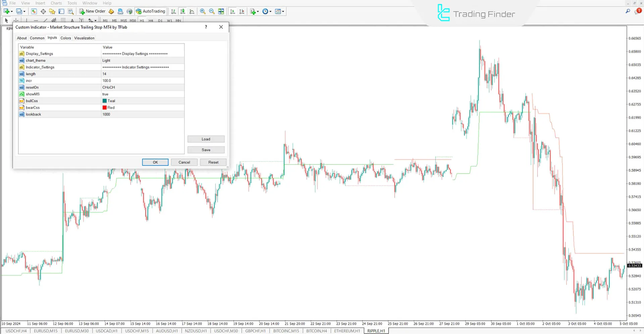644x334 pixels.
Task: Switch chart to candlestick mode
Action: tap(182, 11)
